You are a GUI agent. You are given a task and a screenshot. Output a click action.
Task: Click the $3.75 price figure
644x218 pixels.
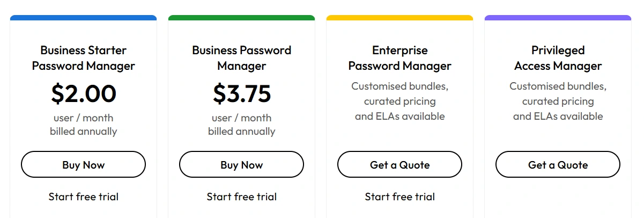pyautogui.click(x=241, y=93)
